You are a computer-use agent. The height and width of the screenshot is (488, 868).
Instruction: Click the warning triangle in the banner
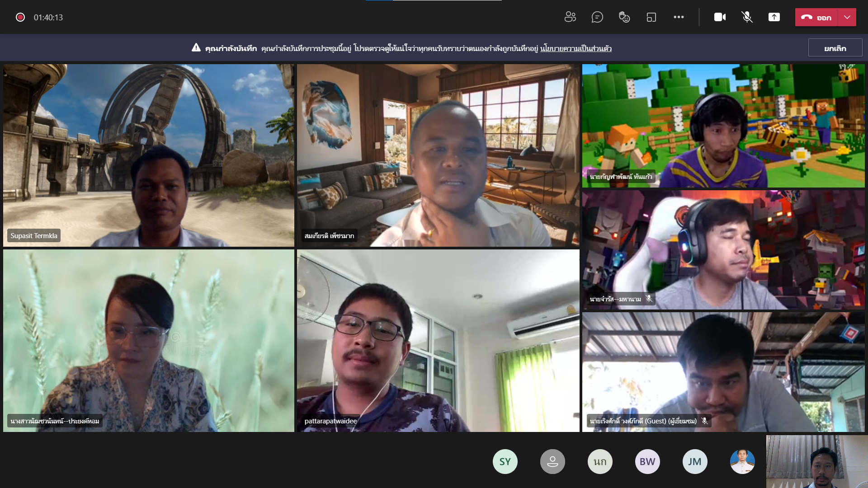coord(196,47)
